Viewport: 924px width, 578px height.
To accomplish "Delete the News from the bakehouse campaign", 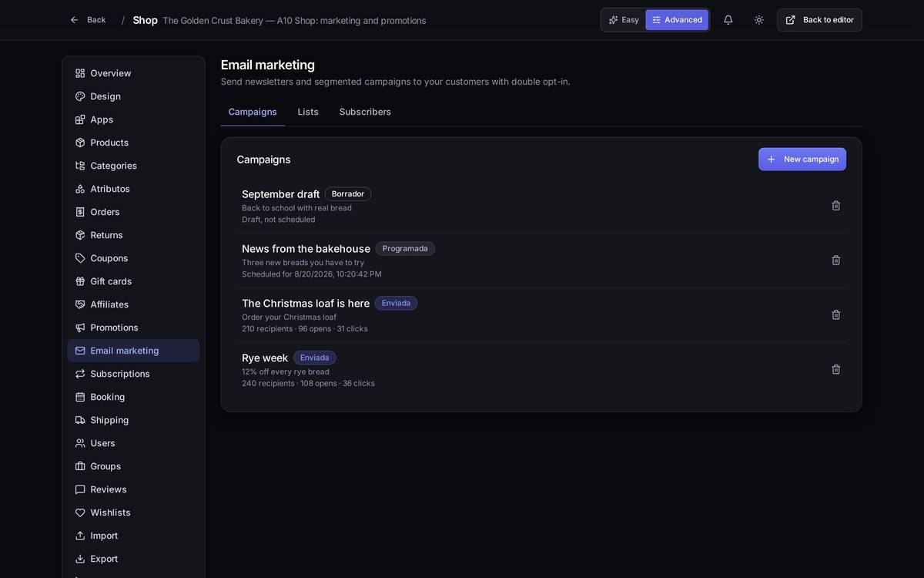I will pyautogui.click(x=835, y=260).
